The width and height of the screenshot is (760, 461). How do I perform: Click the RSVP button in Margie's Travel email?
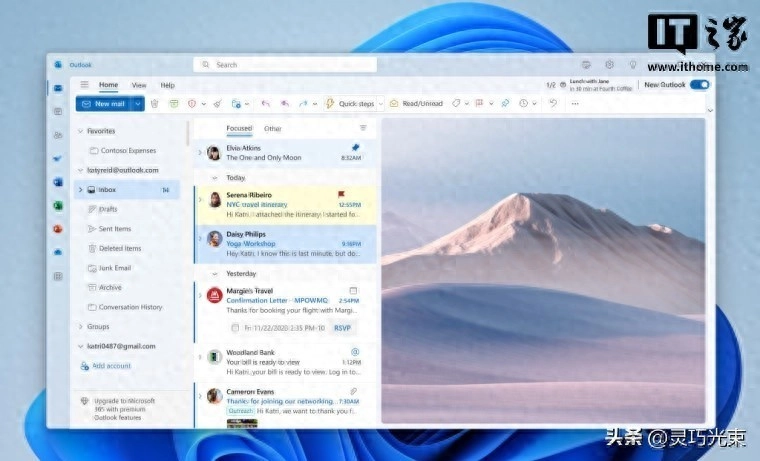(x=343, y=327)
